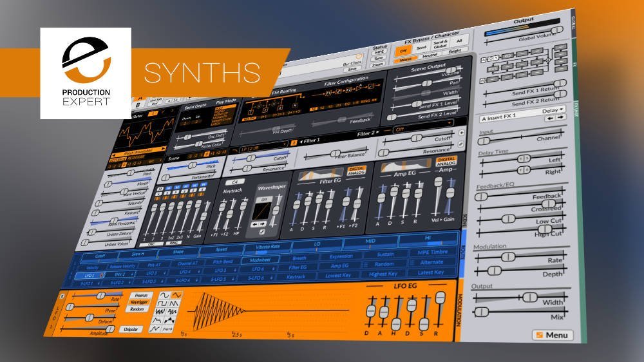
Task: Select the Modwheel modulation source
Action: click(x=260, y=260)
